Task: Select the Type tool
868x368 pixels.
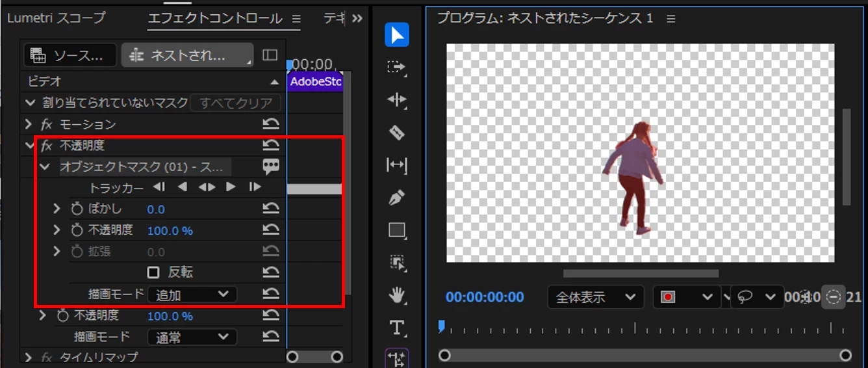Action: click(396, 328)
